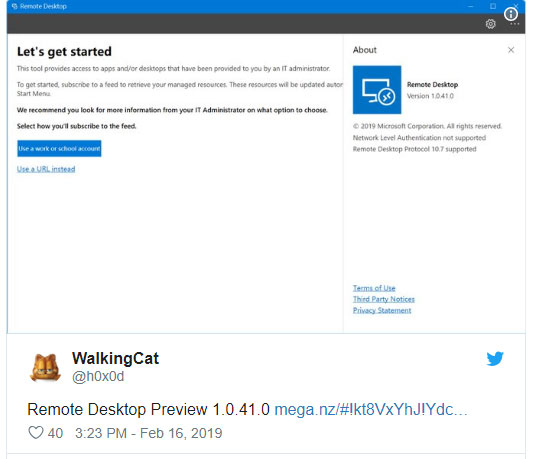Click the Let's get started heading
The height and width of the screenshot is (459, 535).
(x=64, y=52)
